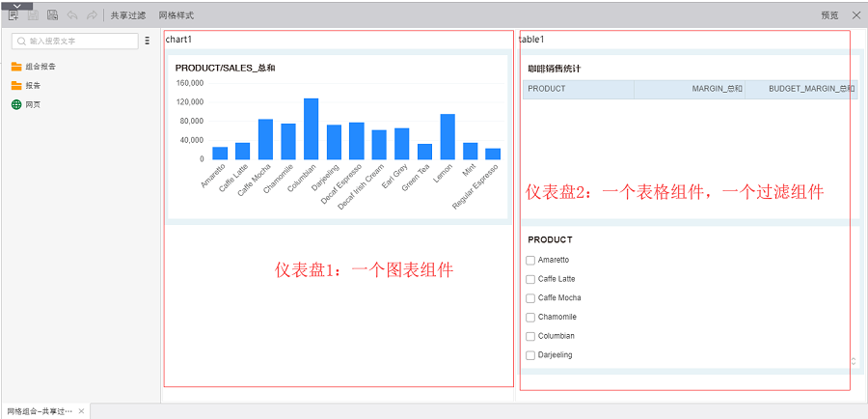Select the Darjeeling checkbox

(x=530, y=355)
